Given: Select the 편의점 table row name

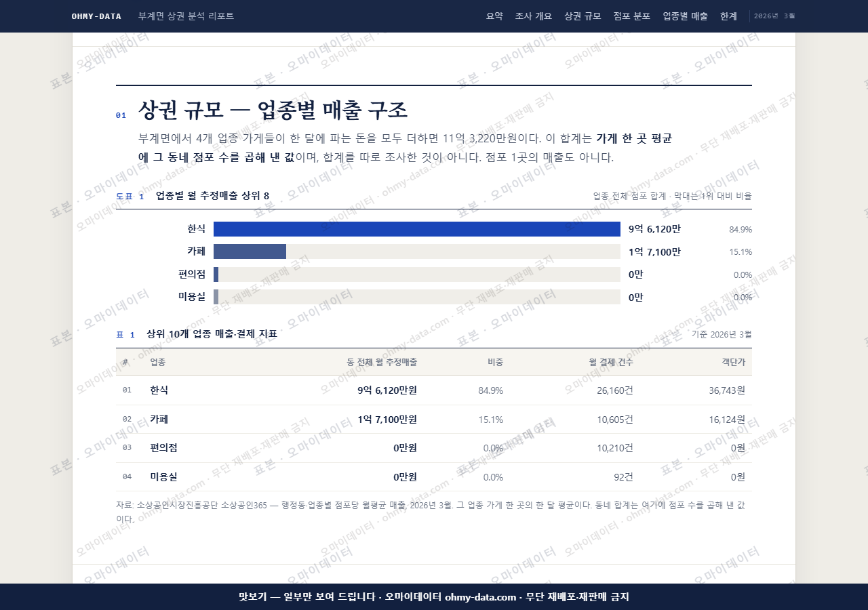Looking at the screenshot, I should click(x=164, y=448).
